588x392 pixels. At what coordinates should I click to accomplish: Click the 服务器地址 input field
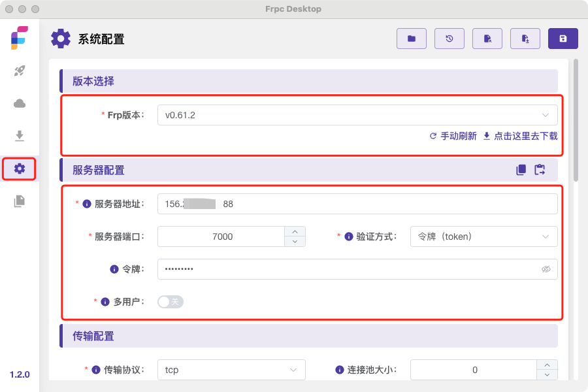click(357, 204)
